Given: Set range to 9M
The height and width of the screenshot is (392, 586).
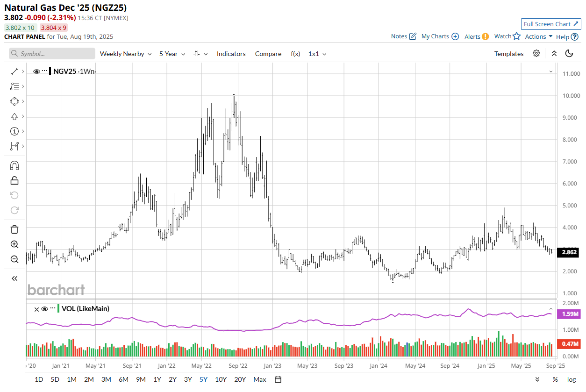Looking at the screenshot, I should 141,379.
